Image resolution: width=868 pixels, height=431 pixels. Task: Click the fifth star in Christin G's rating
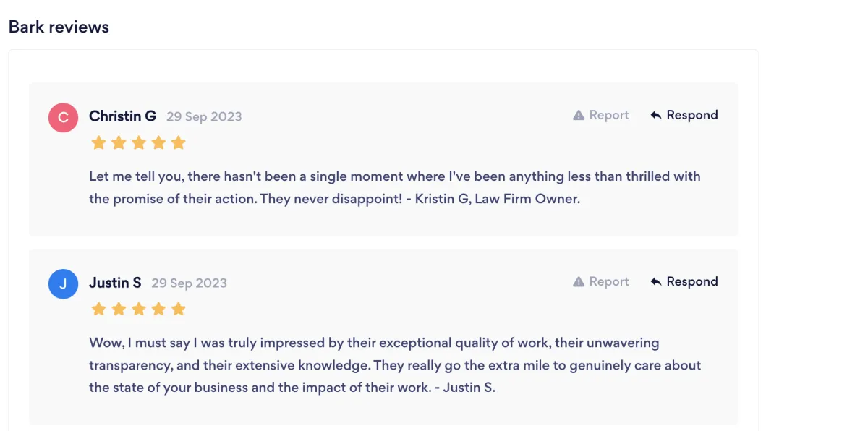click(x=179, y=143)
